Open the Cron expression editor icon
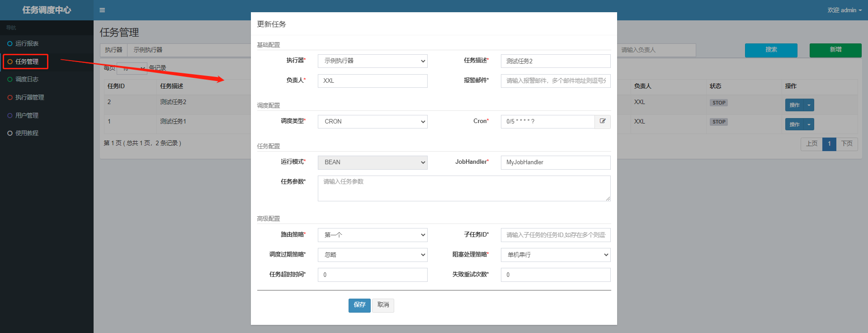Image resolution: width=868 pixels, height=333 pixels. click(603, 121)
